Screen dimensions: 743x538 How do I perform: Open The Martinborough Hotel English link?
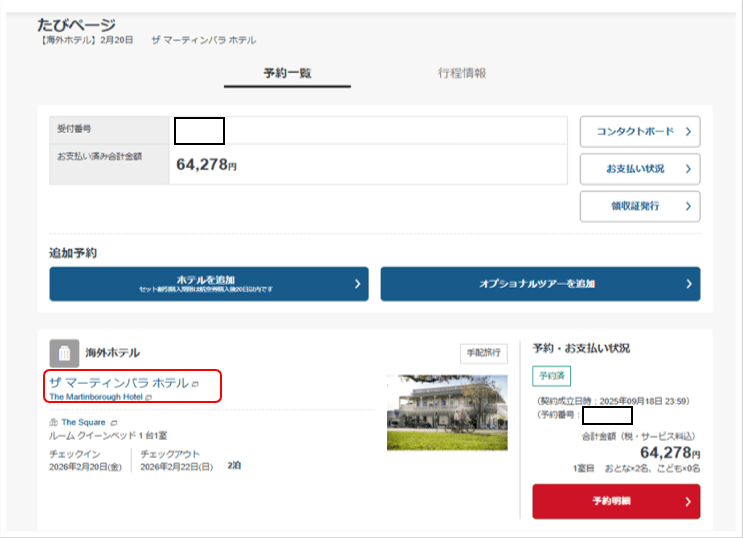click(96, 398)
